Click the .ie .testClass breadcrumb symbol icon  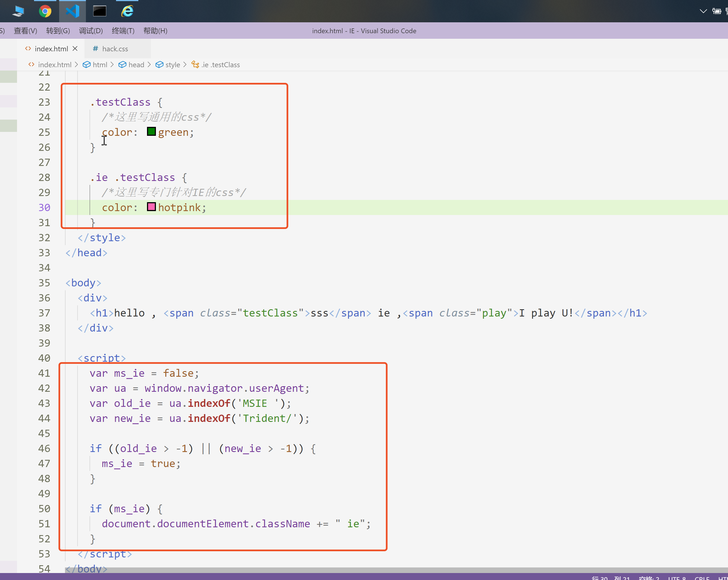(x=195, y=64)
